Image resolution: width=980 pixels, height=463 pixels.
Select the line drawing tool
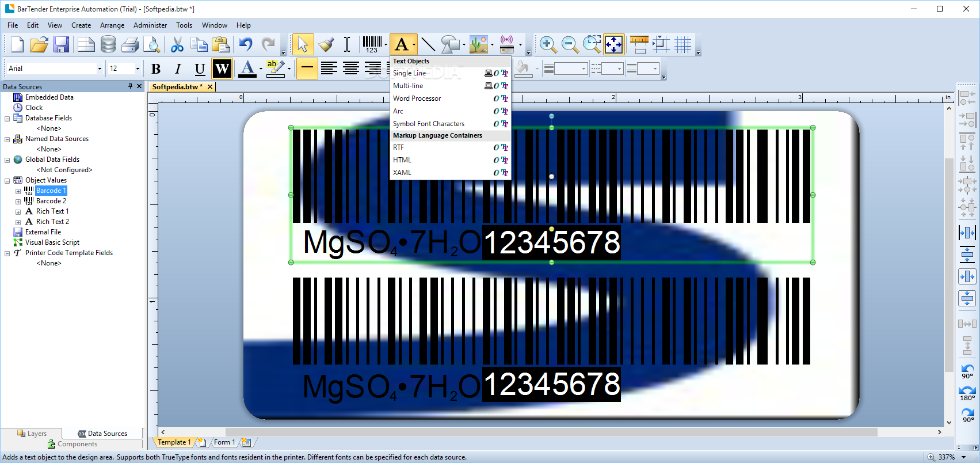pyautogui.click(x=428, y=44)
